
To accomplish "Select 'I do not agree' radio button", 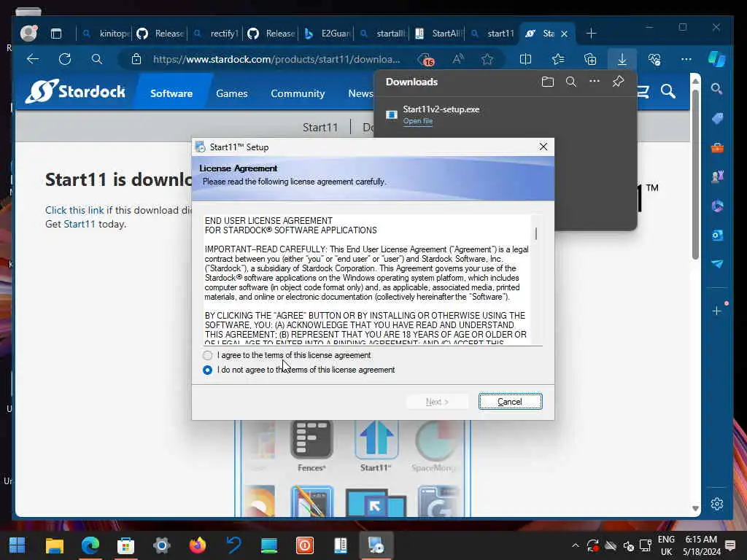I will click(207, 370).
